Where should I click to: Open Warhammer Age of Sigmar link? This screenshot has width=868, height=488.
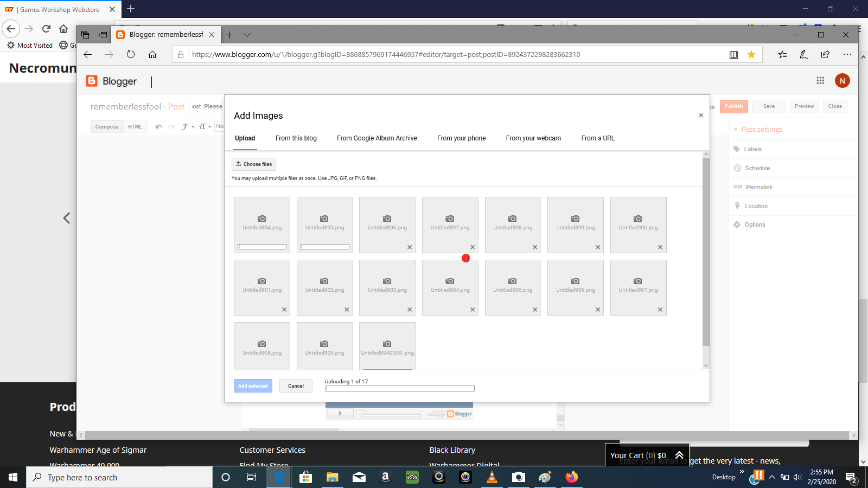98,450
